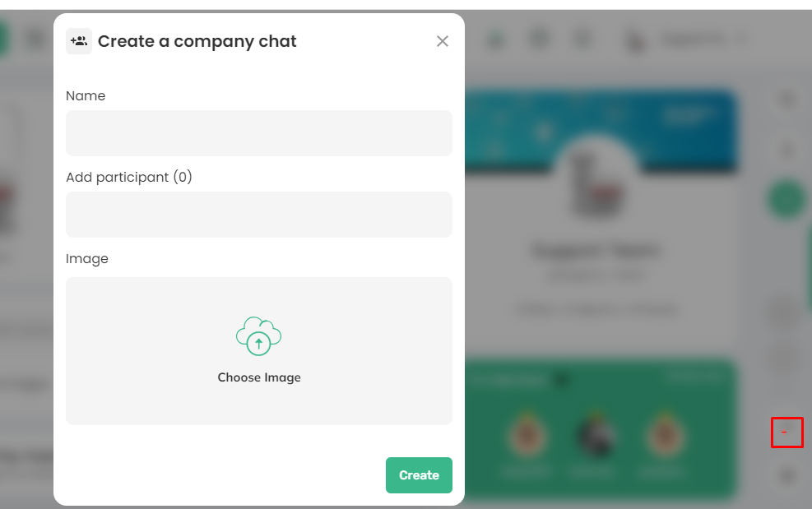Focus the Name input field
812x509 pixels.
coord(259,133)
